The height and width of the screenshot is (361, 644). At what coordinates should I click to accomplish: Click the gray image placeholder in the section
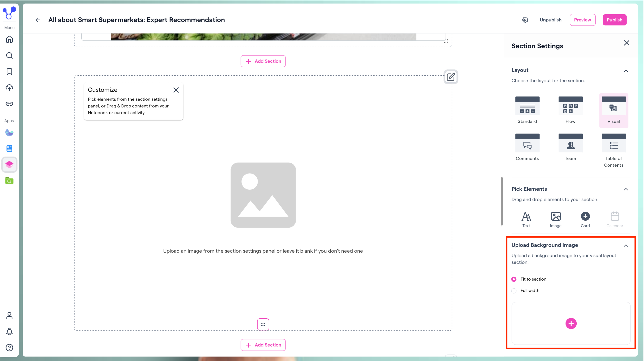263,195
